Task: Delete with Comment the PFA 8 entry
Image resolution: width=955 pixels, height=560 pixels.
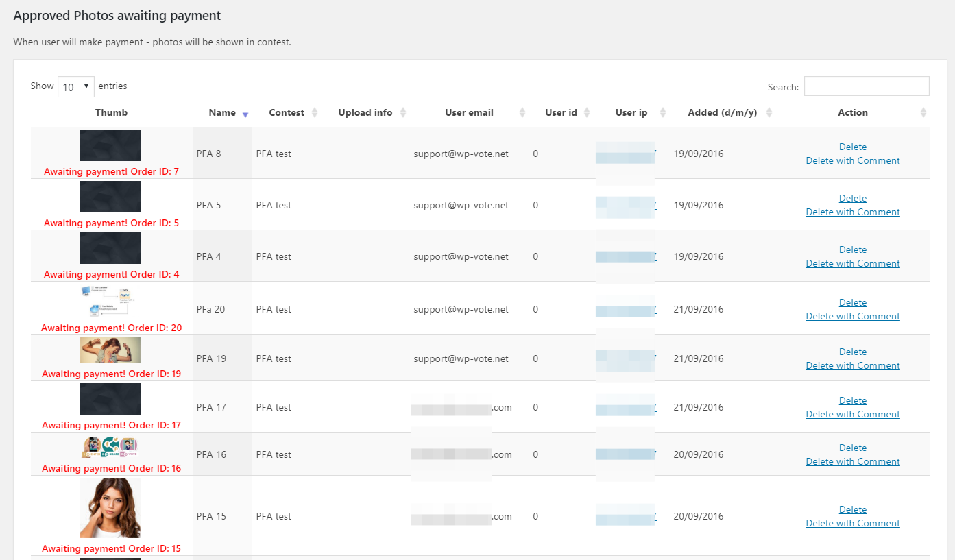Action: click(853, 160)
